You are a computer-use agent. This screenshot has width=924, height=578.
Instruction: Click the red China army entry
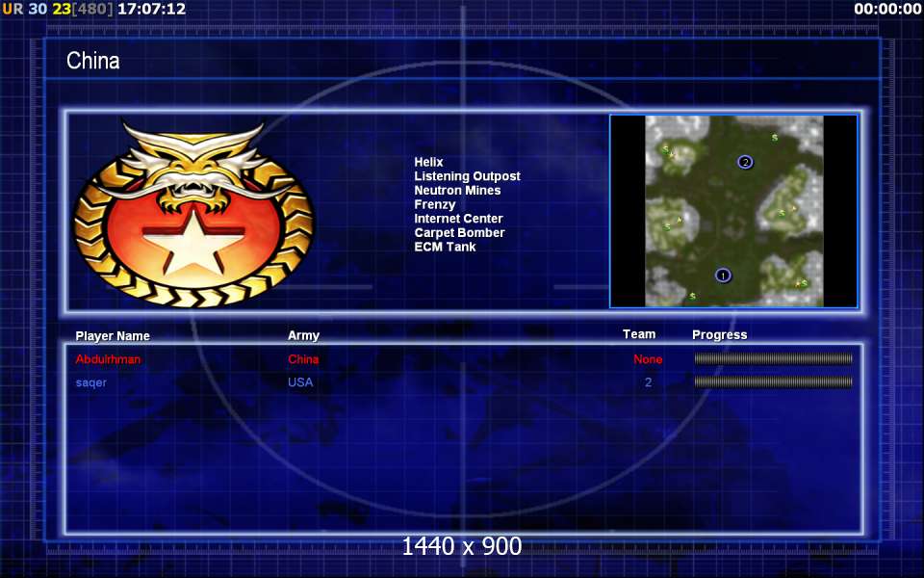click(x=303, y=359)
